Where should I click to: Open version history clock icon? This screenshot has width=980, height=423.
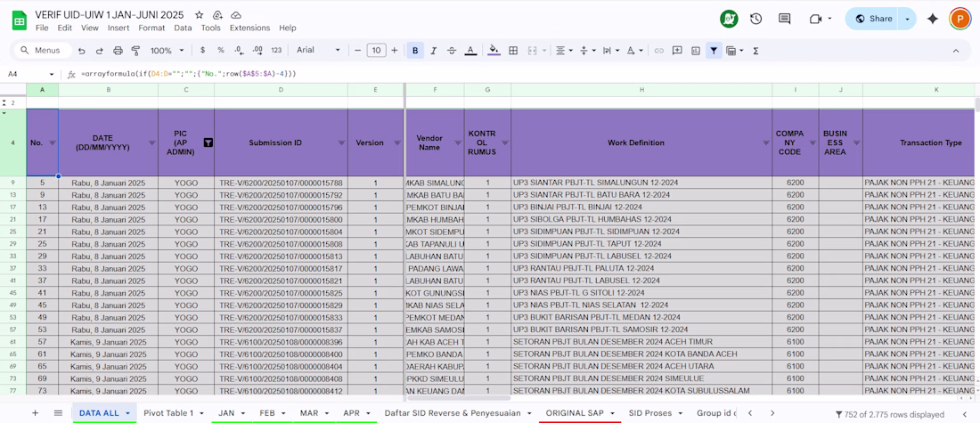pos(755,19)
